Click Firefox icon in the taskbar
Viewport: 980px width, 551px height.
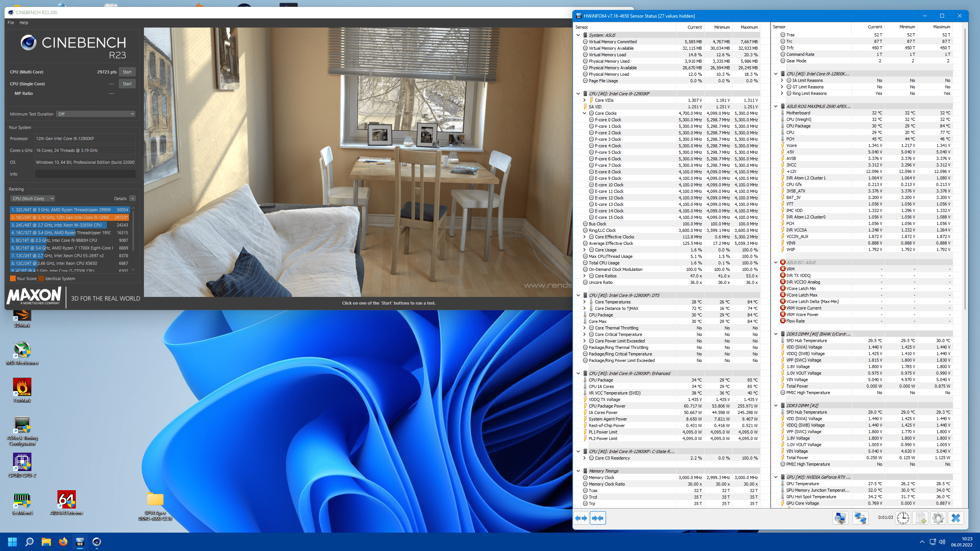click(x=63, y=542)
